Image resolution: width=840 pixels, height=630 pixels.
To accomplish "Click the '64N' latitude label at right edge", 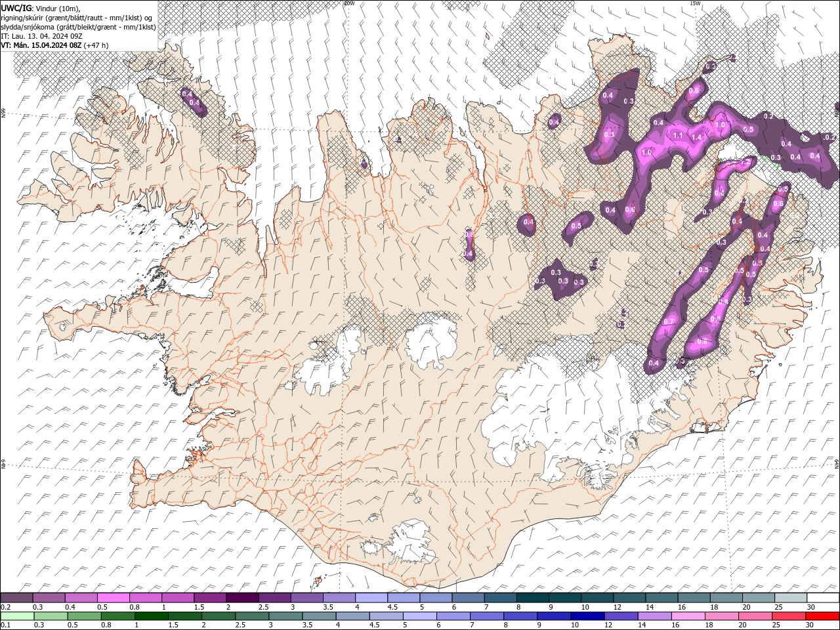I will (837, 463).
